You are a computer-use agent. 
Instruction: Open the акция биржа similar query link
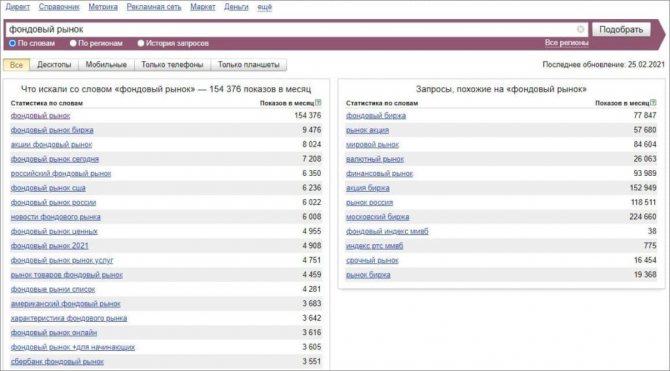coord(367,188)
